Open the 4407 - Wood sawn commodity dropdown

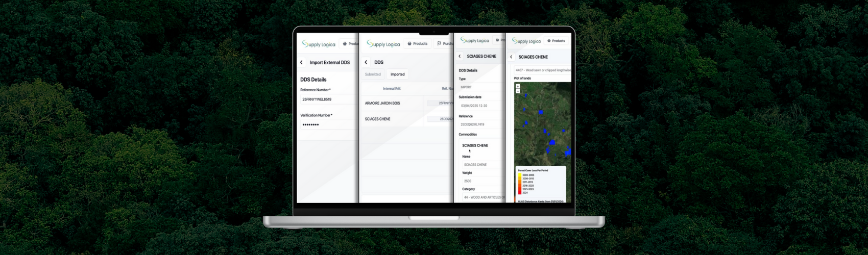(542, 70)
